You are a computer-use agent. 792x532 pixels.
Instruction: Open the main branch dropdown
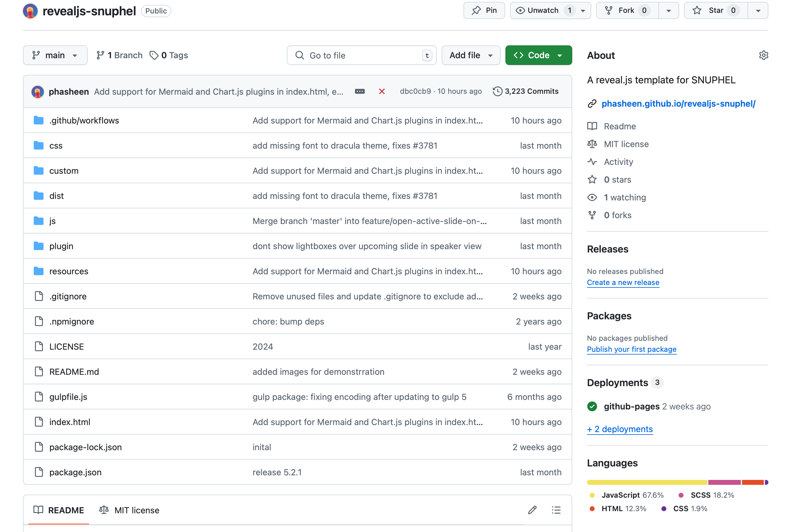[55, 55]
